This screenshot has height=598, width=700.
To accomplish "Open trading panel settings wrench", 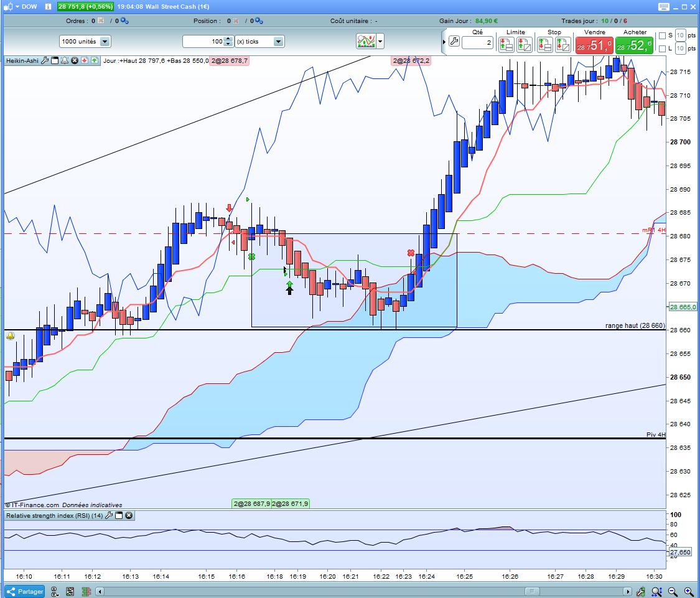I will coord(454,42).
